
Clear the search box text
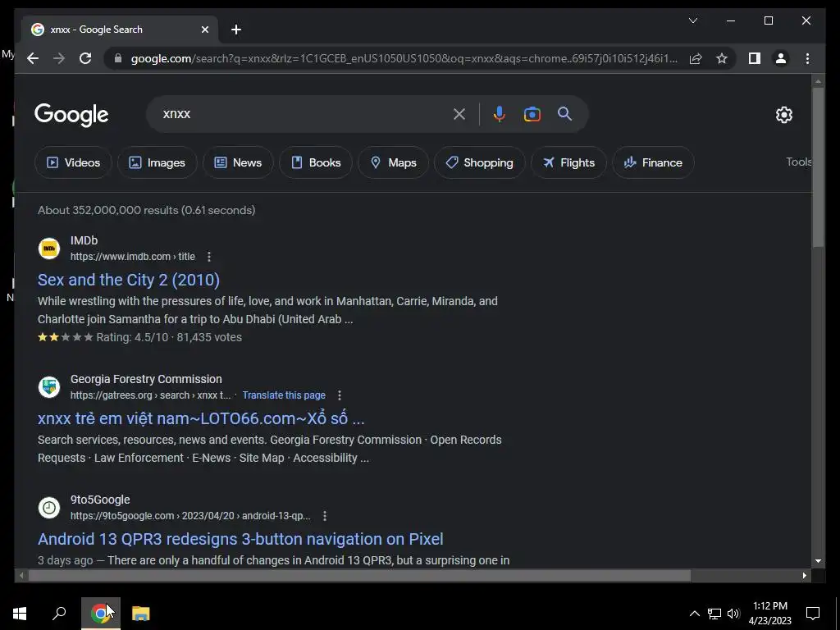[x=459, y=114]
